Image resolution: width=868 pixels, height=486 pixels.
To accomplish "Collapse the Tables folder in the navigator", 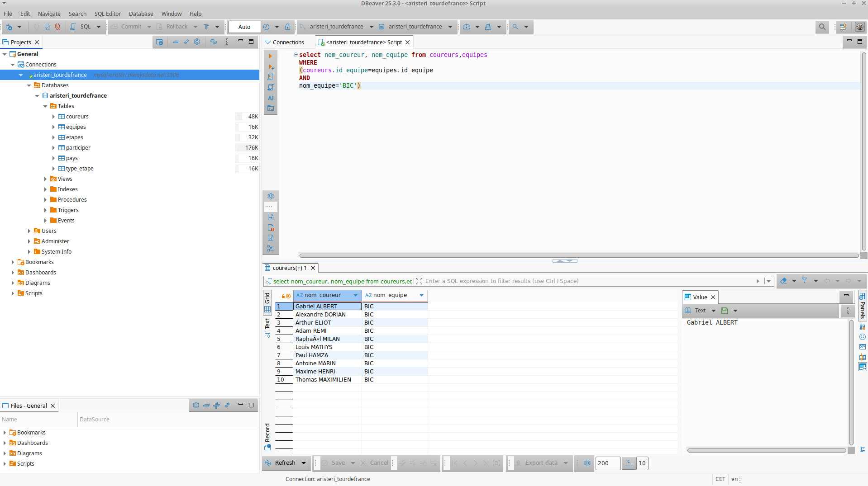I will click(x=45, y=106).
